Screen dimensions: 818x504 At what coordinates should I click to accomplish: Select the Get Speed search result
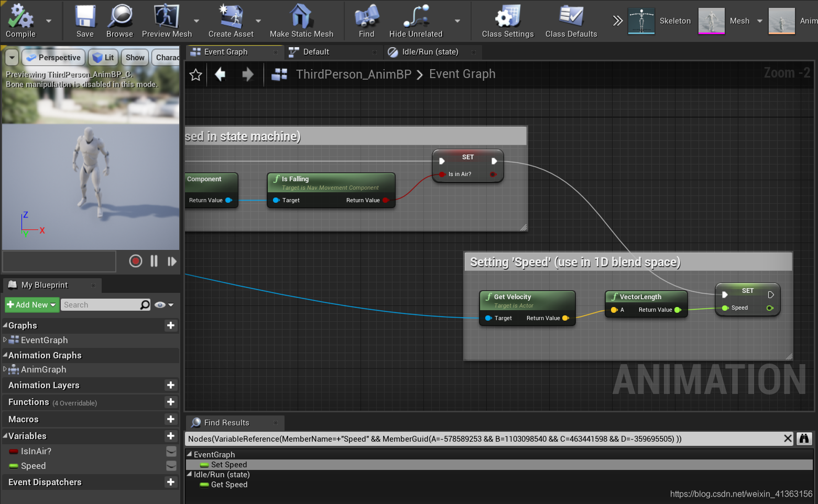point(229,485)
